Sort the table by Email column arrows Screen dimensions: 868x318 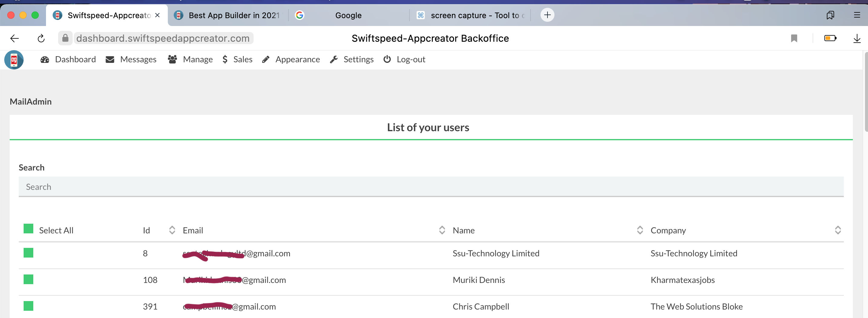click(442, 230)
